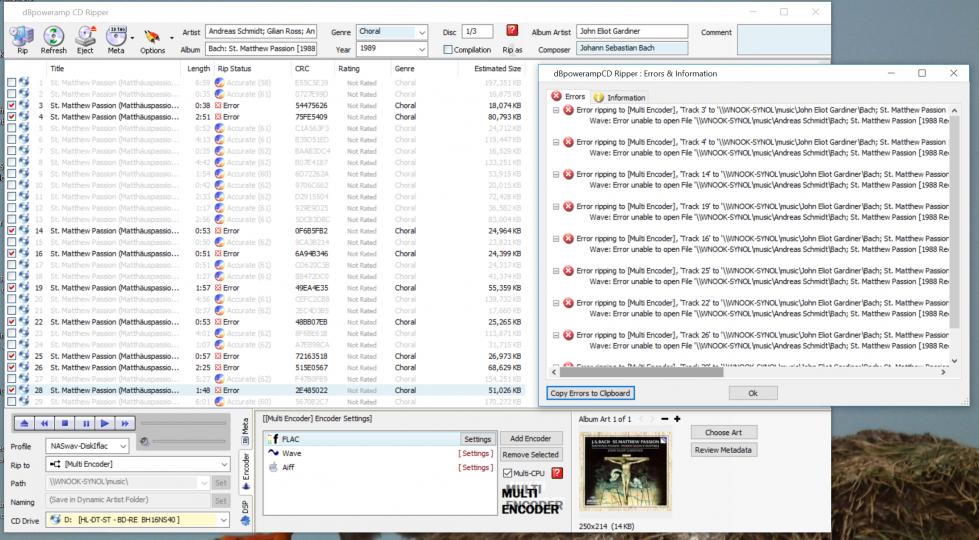Click the red help icon beside Disc
Screen dimensions: 979x540
click(512, 31)
